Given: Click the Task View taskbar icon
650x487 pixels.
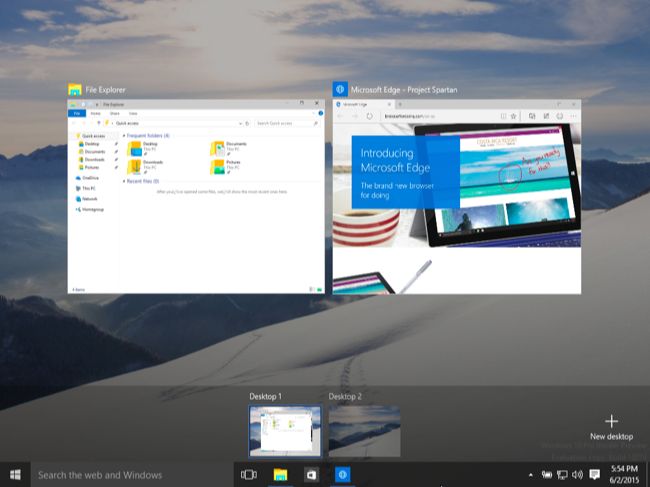Looking at the screenshot, I should [x=249, y=475].
